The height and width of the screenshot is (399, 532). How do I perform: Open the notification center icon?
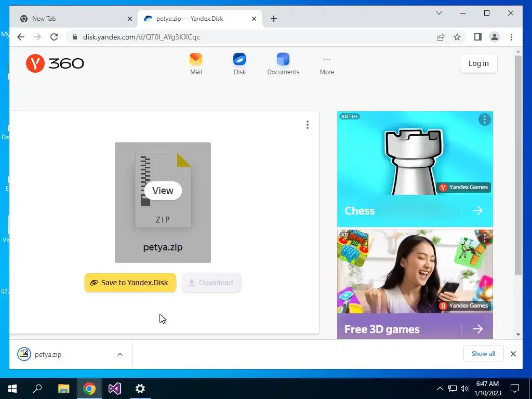(x=515, y=389)
